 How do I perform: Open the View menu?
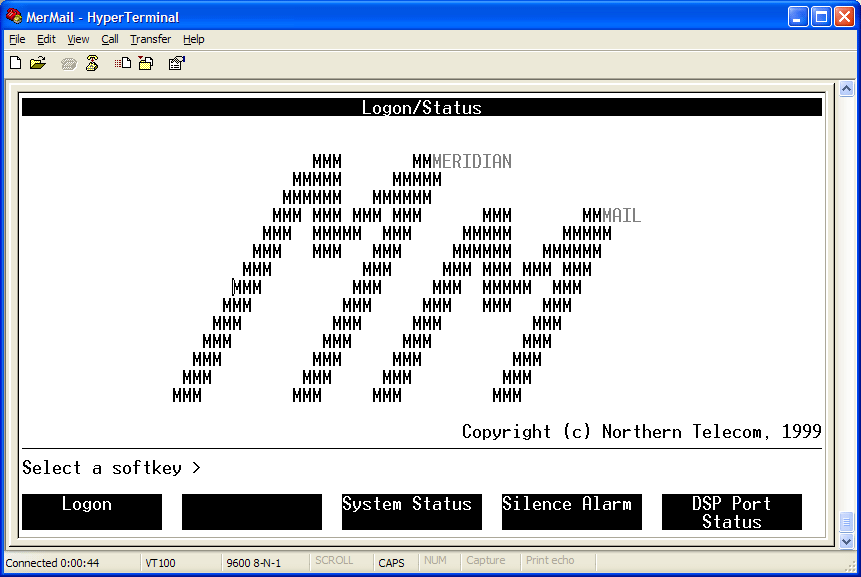[78, 39]
